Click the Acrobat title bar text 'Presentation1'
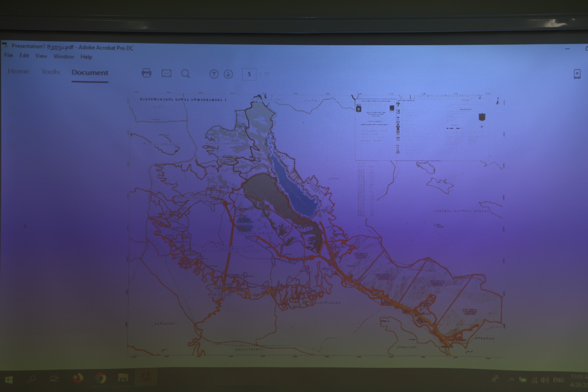Image resolution: width=588 pixels, height=392 pixels. pyautogui.click(x=28, y=46)
